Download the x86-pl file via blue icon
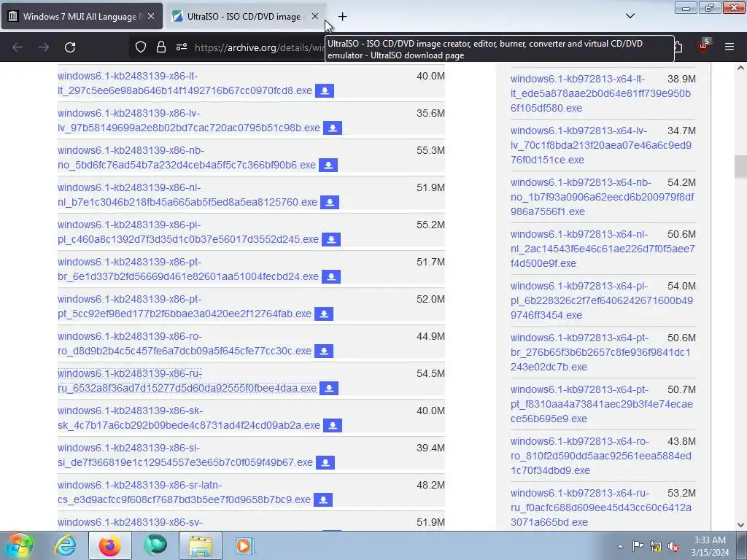Viewport: 747px width, 560px height. pos(331,239)
